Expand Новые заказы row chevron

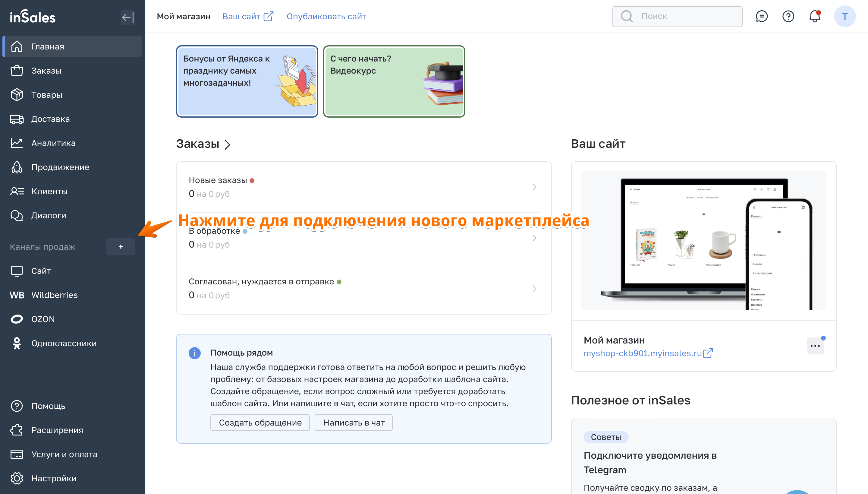pos(534,187)
